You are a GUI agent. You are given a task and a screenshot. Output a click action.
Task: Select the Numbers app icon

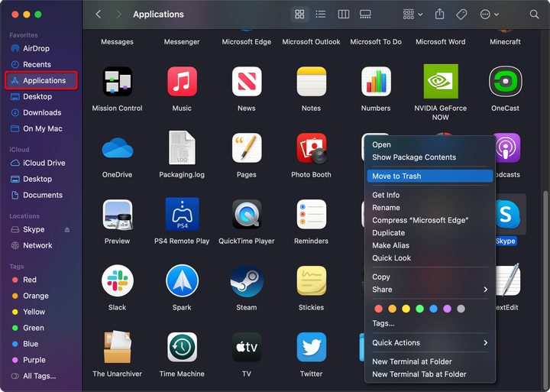(x=376, y=82)
